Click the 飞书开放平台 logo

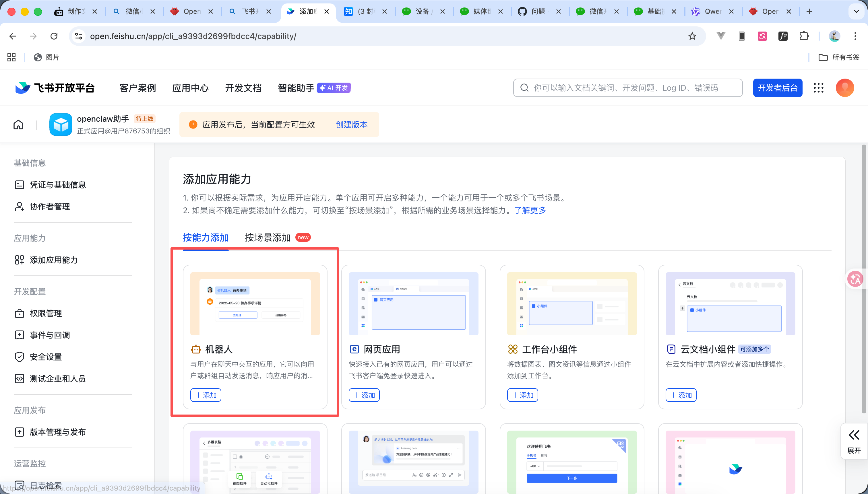(54, 87)
